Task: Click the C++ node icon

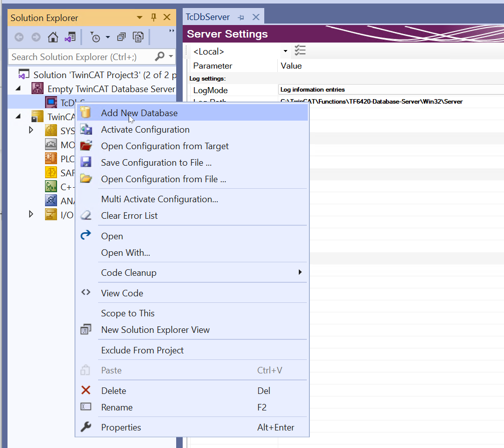Action: (x=51, y=187)
